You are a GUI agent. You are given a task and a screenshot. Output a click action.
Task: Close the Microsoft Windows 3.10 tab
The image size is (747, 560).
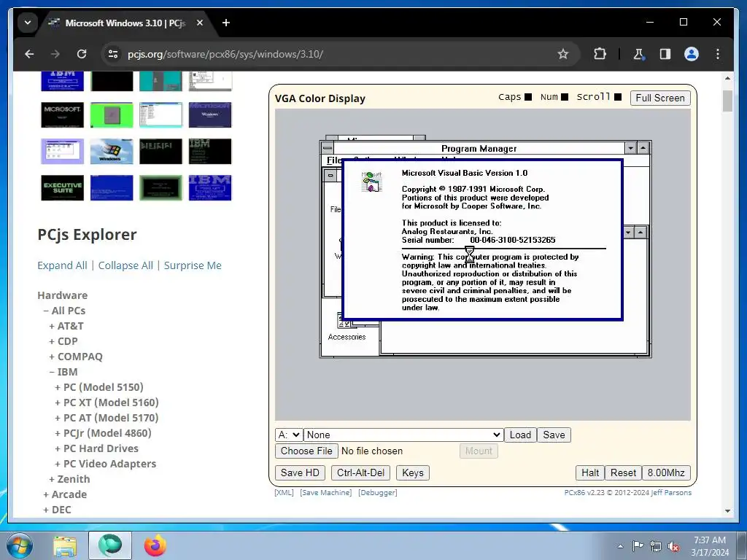[x=200, y=23]
